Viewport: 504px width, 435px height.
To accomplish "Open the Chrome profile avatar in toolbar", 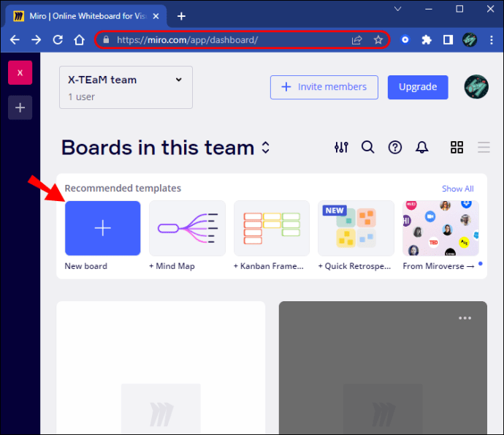I will tap(470, 40).
